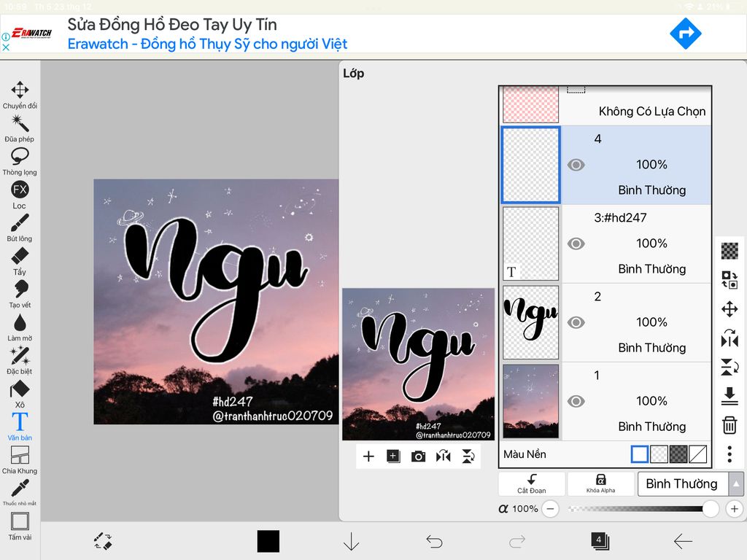The width and height of the screenshot is (747, 560).
Task: Select the Tấm vải canvas tool
Action: tap(20, 526)
